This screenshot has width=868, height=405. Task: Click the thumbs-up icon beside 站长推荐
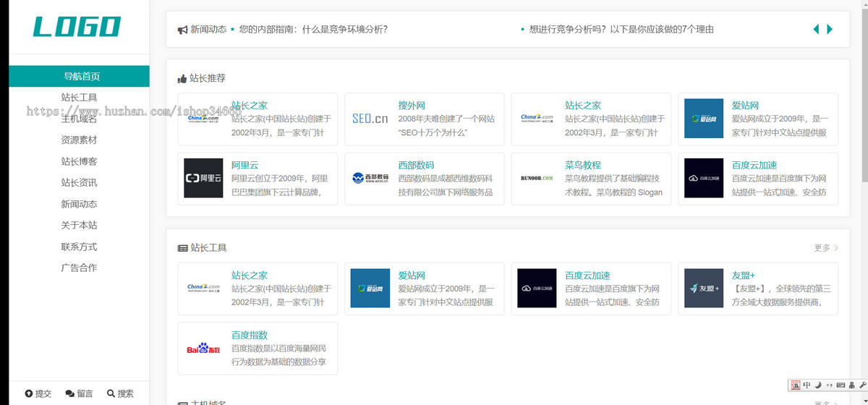(x=182, y=78)
